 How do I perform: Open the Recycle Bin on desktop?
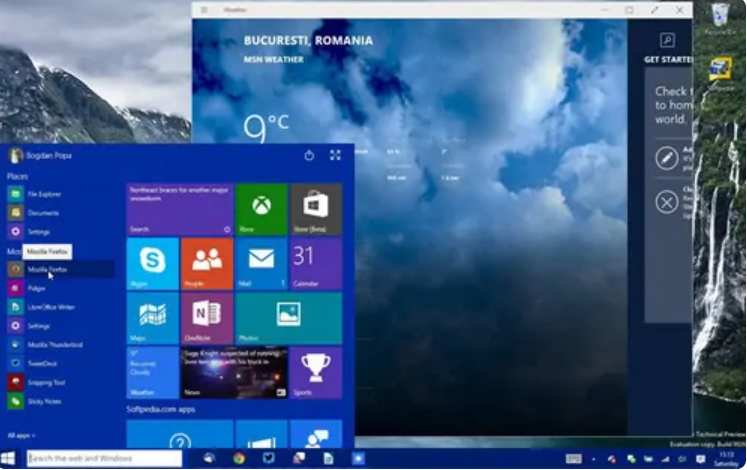pos(720,19)
